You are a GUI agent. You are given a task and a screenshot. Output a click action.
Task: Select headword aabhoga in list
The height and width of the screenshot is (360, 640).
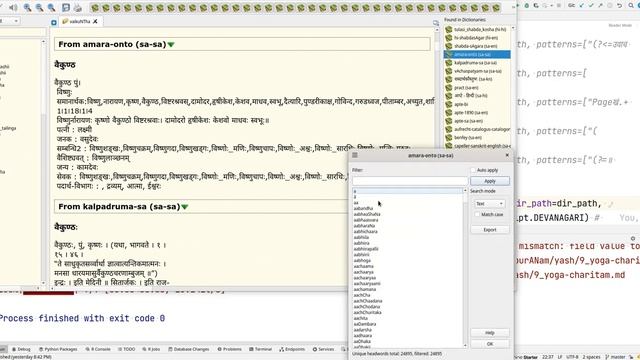[x=362, y=260]
